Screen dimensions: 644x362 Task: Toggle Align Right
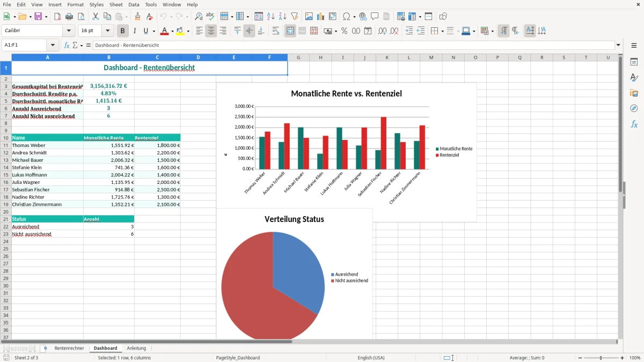click(x=223, y=31)
